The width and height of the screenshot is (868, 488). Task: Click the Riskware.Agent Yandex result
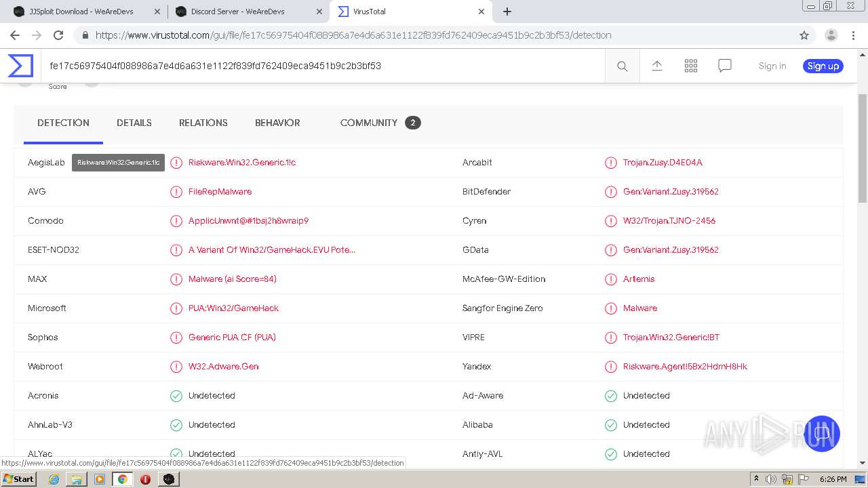coord(685,367)
